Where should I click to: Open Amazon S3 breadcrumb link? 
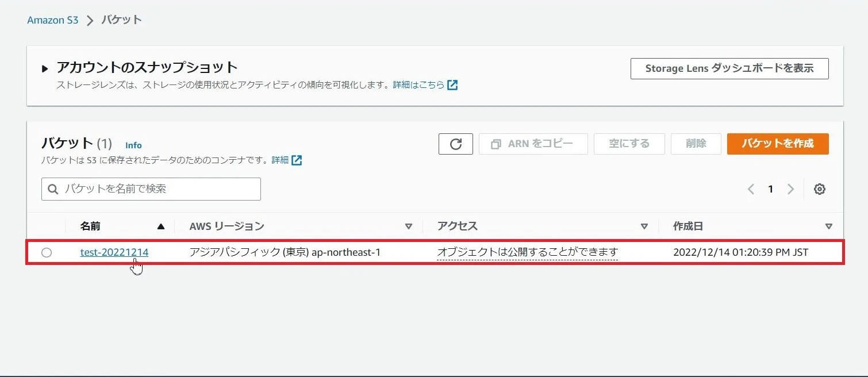click(x=53, y=20)
